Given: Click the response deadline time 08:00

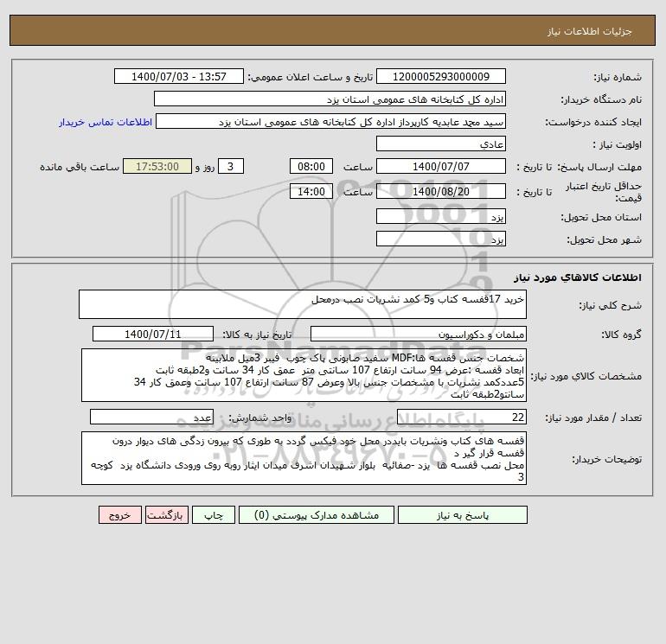Looking at the screenshot, I should point(311,167).
